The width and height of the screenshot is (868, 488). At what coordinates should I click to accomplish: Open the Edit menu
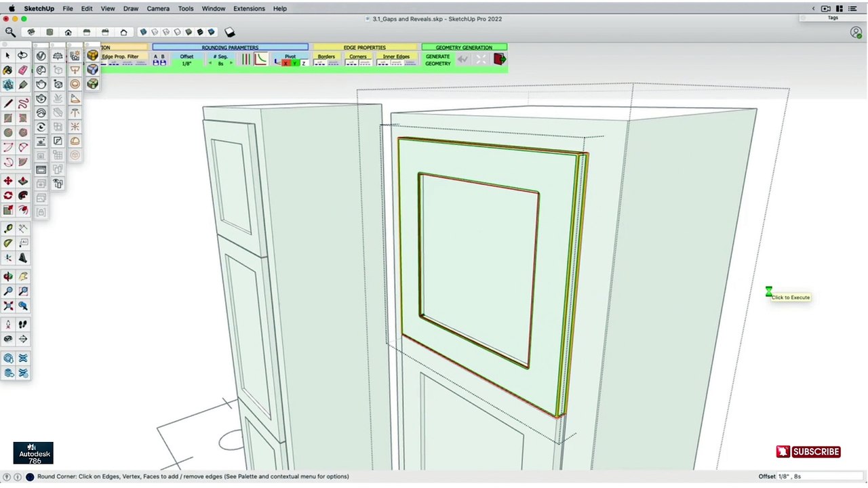87,8
